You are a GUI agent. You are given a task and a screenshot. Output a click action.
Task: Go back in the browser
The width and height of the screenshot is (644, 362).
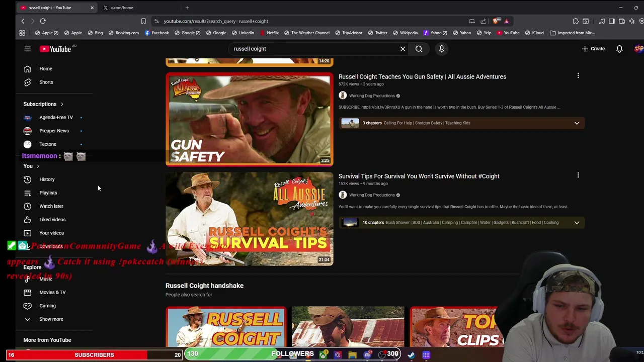click(x=23, y=21)
